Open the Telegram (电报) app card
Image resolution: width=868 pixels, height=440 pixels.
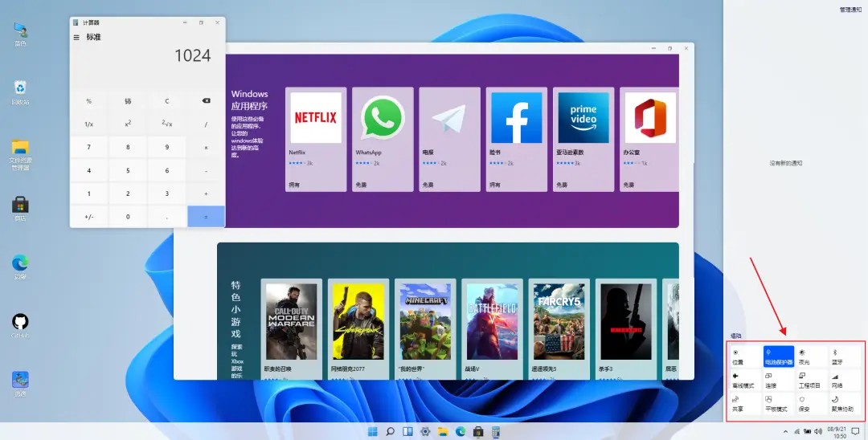(449, 139)
